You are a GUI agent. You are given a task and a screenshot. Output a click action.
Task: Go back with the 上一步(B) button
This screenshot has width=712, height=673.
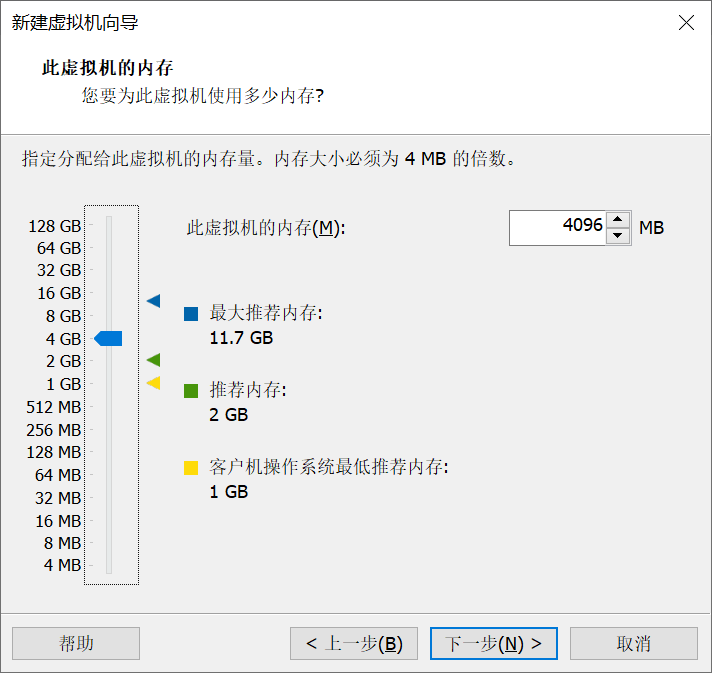353,644
